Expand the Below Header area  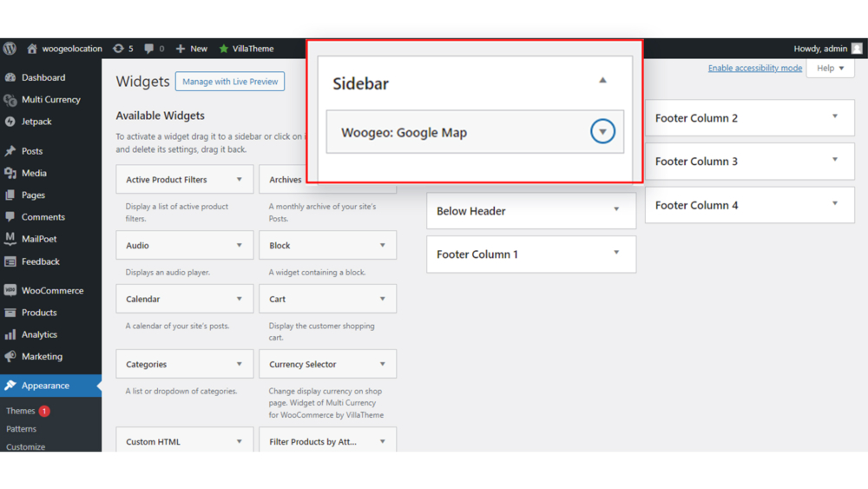[x=616, y=209]
